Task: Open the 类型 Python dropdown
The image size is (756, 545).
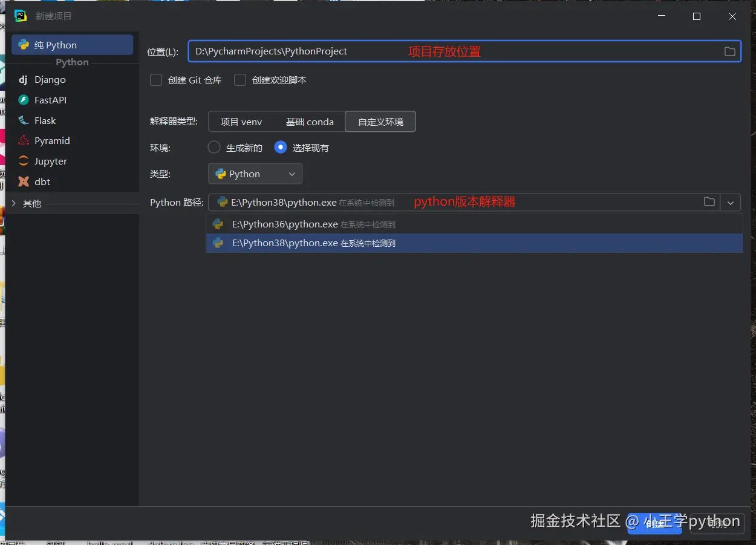Action: tap(255, 174)
